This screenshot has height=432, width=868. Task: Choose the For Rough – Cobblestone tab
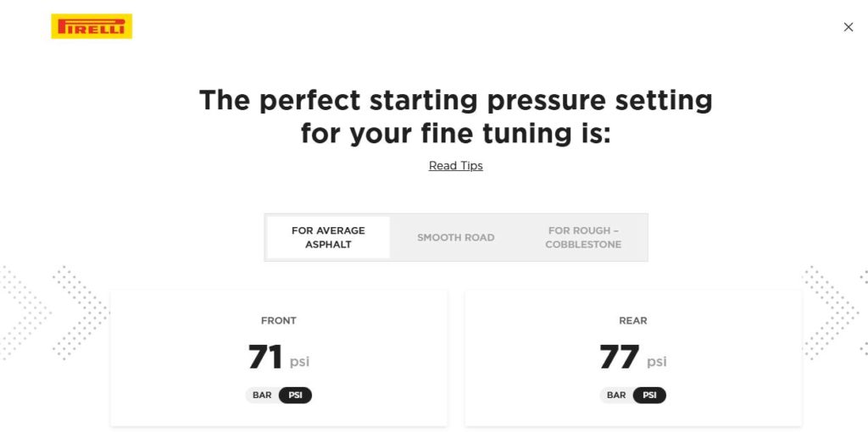pos(583,237)
